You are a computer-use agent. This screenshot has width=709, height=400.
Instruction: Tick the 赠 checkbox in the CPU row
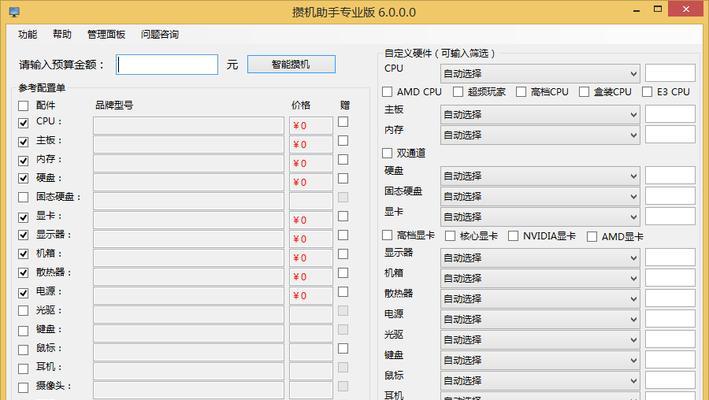pyautogui.click(x=343, y=122)
